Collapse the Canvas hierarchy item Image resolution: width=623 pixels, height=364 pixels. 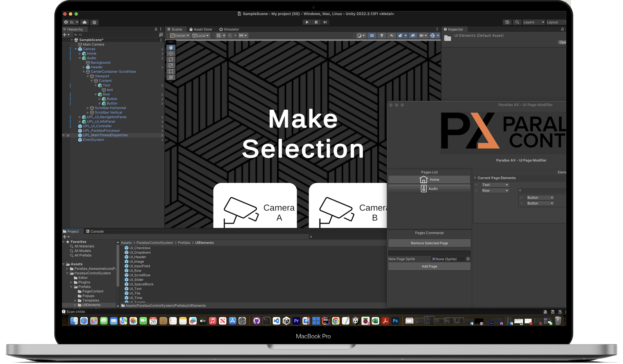[x=76, y=49]
